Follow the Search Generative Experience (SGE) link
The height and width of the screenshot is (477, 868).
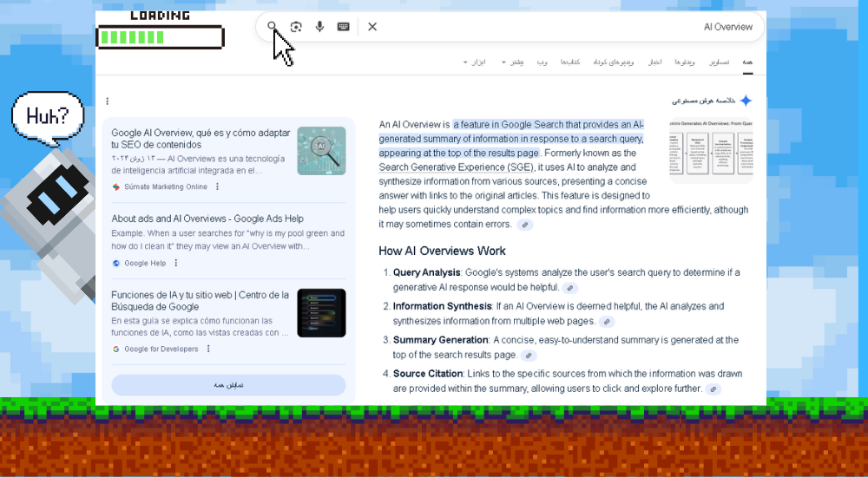[457, 167]
